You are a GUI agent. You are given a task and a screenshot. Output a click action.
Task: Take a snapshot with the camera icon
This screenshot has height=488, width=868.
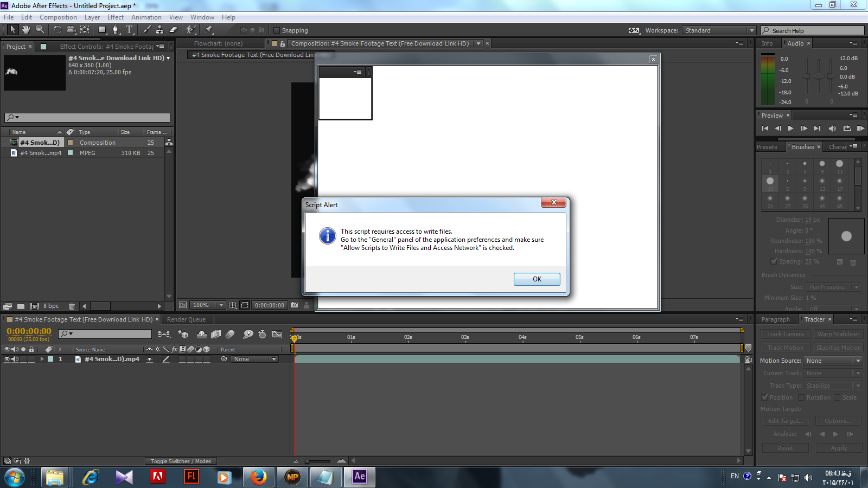[294, 305]
